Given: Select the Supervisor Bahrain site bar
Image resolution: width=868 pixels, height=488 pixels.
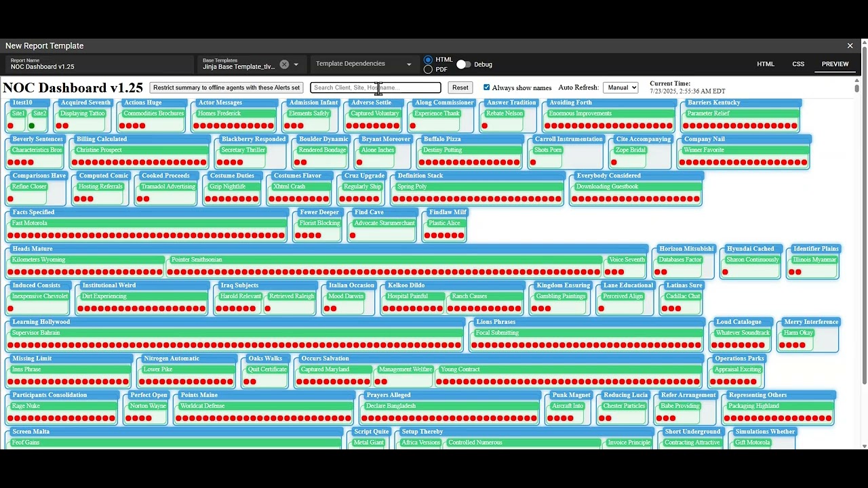Looking at the screenshot, I should pos(235,333).
